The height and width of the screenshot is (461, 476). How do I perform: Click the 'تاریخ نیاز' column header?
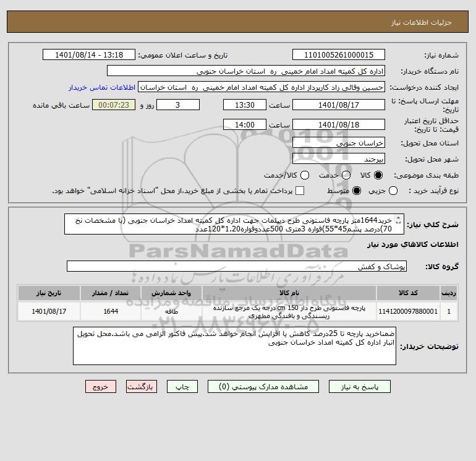click(49, 293)
